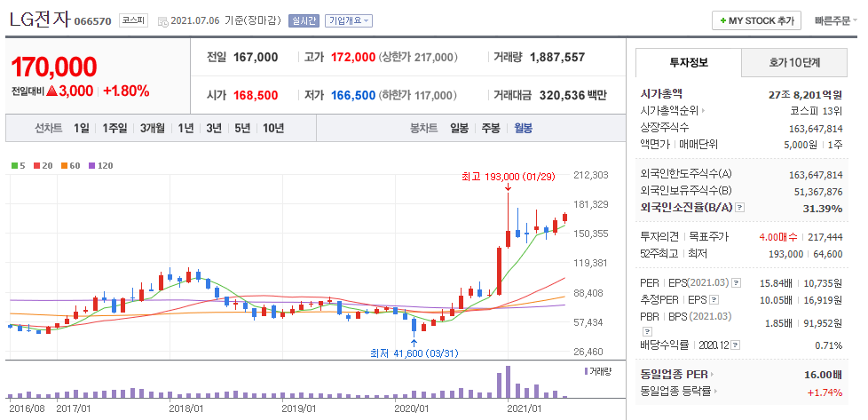Screen dimensions: 868x420
Task: Click the 코스피 market tag
Action: [x=133, y=20]
